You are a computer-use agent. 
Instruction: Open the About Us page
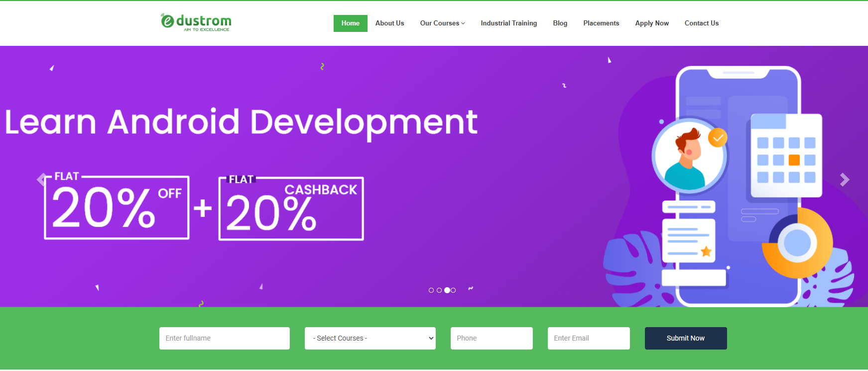[390, 23]
